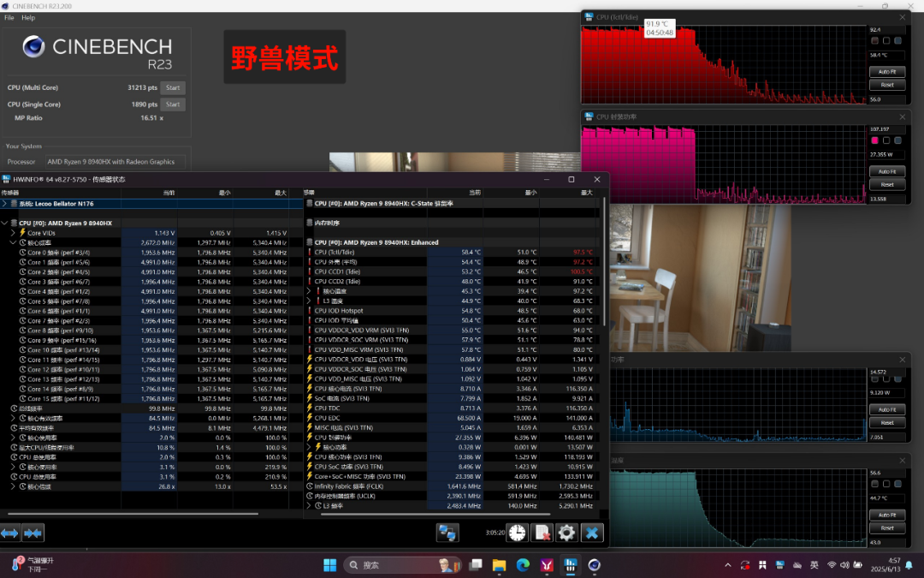Click the collapse columns arrows icon in HWiNFO
Image resolution: width=924 pixels, height=578 pixels.
33,533
